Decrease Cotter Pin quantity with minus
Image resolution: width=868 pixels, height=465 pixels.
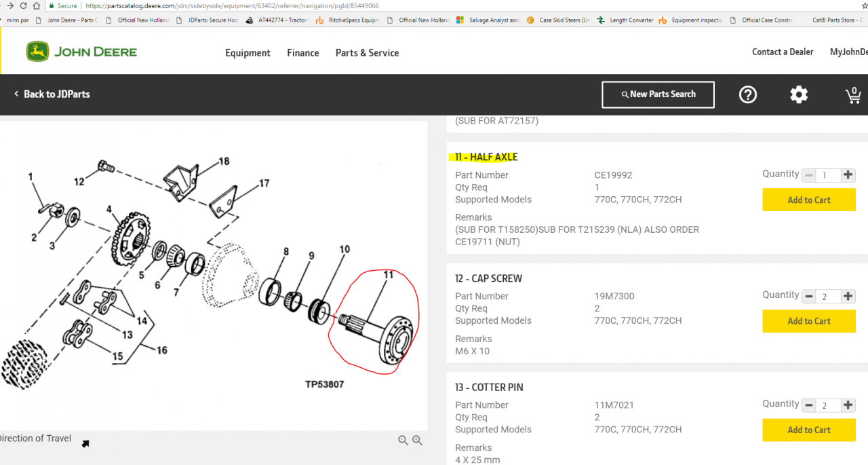point(808,405)
